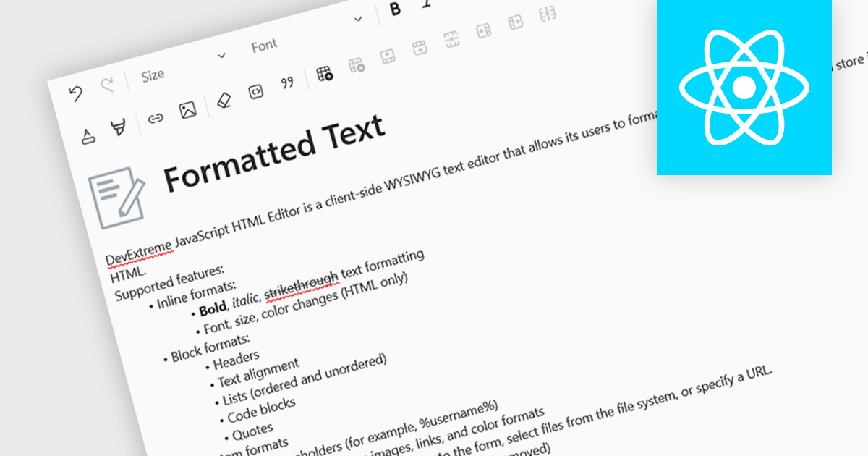Click the Redo arrow icon
This screenshot has height=456, width=868.
(107, 85)
